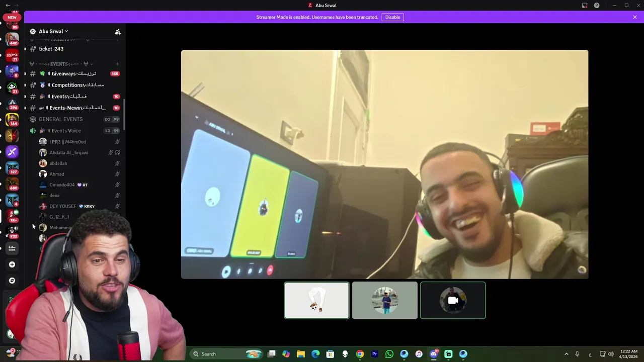Open Chrome from the taskbar

point(360,354)
